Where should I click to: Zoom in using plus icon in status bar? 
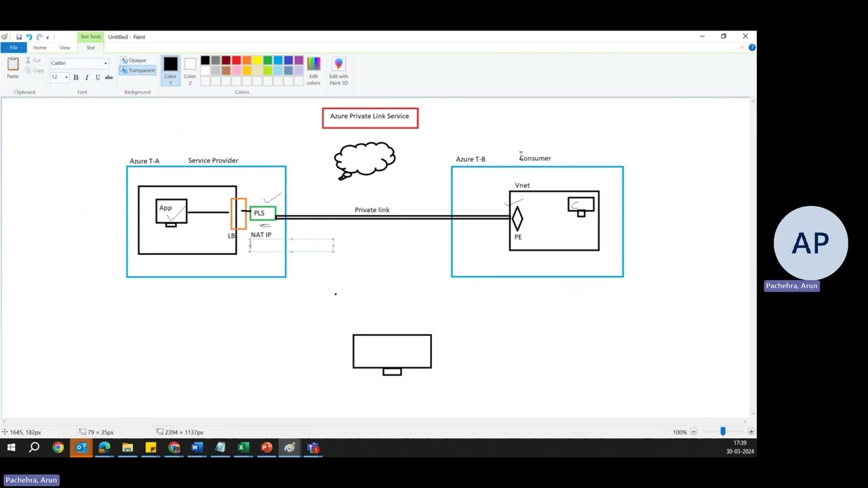751,432
